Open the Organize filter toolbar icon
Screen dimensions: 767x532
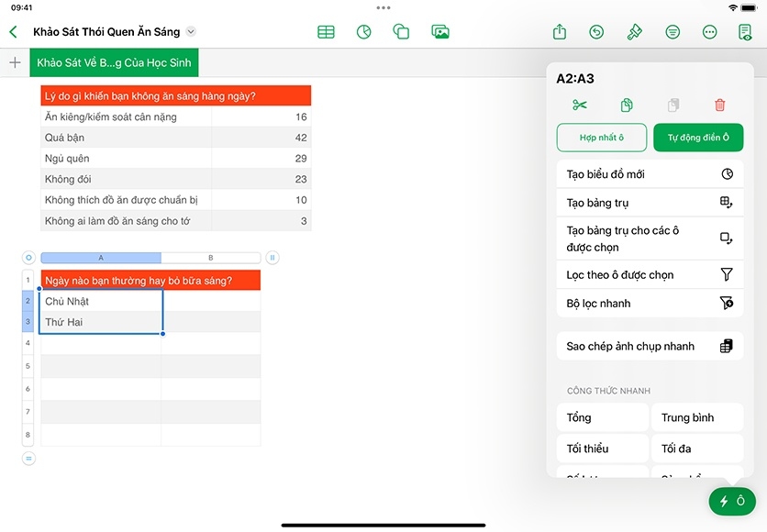tap(673, 32)
